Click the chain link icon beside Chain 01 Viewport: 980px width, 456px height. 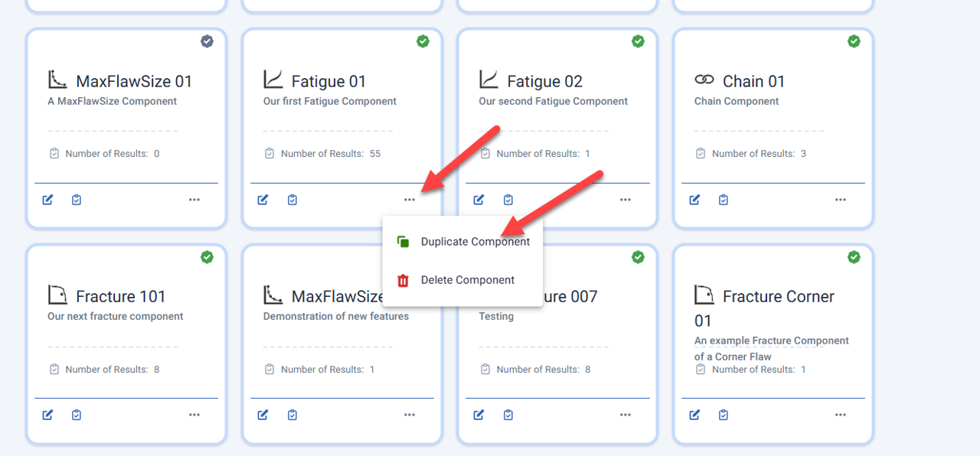tap(704, 80)
